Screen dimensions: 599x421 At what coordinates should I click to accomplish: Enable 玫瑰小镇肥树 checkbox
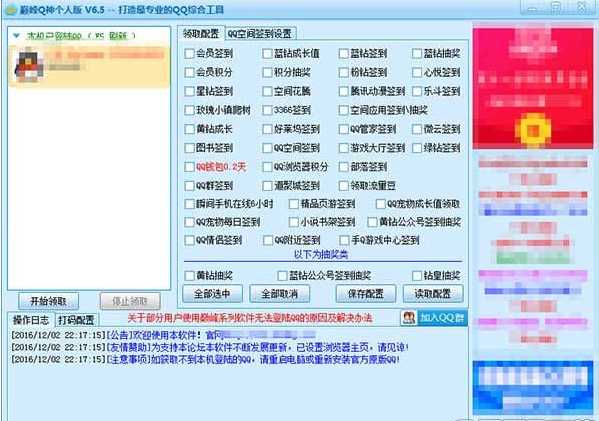point(189,110)
